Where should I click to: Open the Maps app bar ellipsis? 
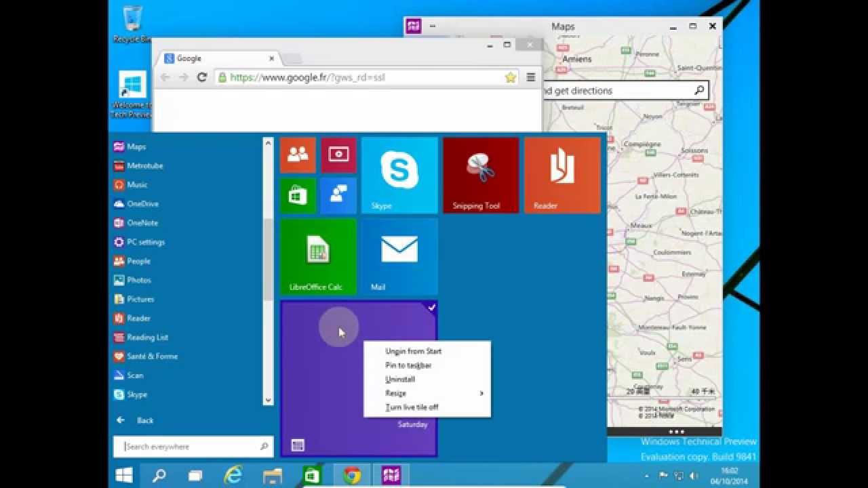(x=677, y=432)
